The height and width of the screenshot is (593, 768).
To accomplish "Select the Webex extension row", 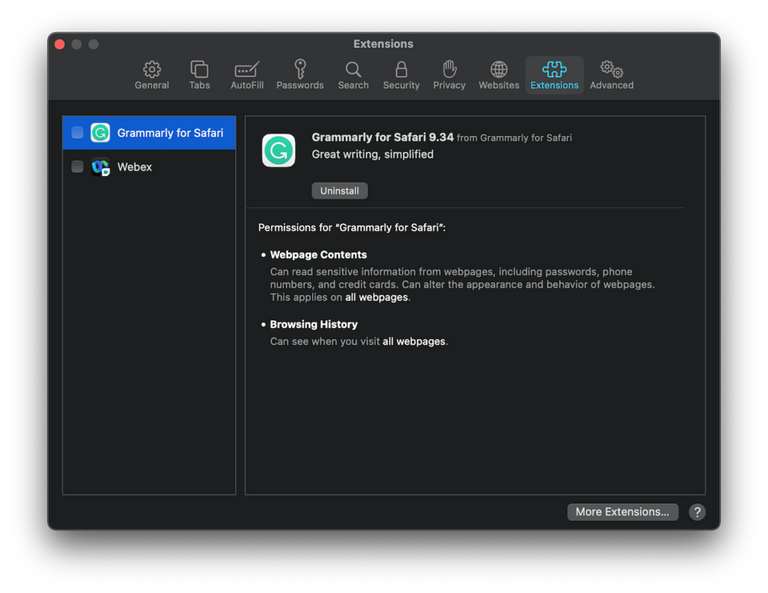I will point(149,167).
